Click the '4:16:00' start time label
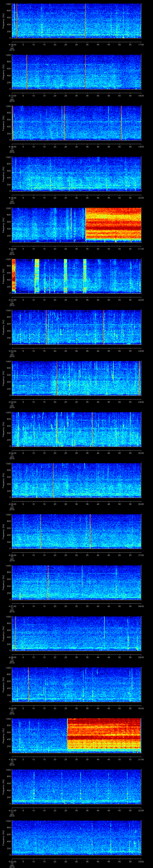The image size is (153, 868). [x=12, y=44]
